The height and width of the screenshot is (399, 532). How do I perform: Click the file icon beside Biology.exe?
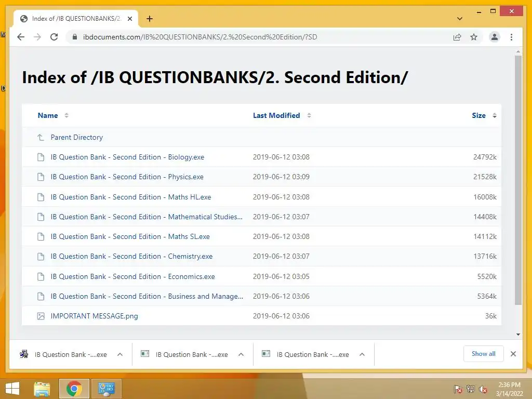coord(41,157)
